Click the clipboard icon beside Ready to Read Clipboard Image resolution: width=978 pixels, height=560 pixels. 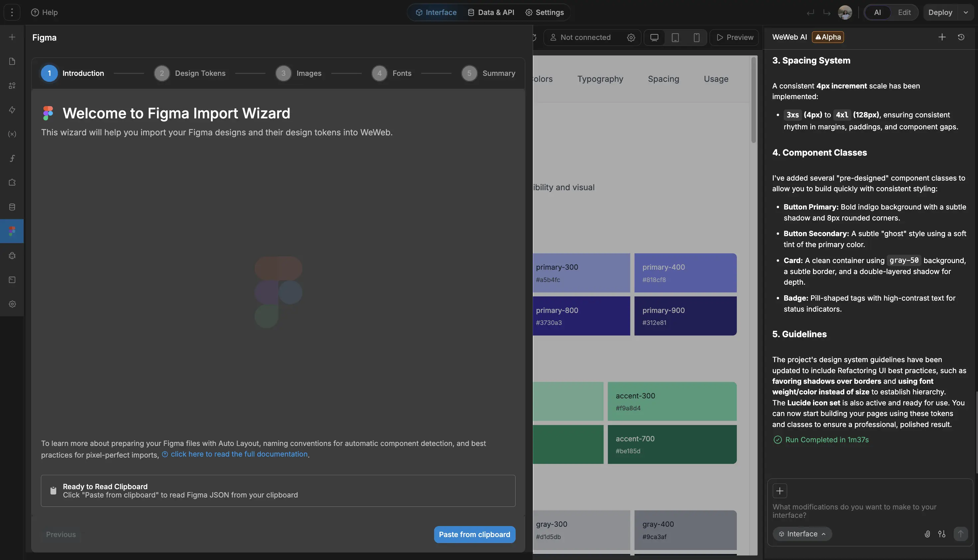pyautogui.click(x=54, y=490)
